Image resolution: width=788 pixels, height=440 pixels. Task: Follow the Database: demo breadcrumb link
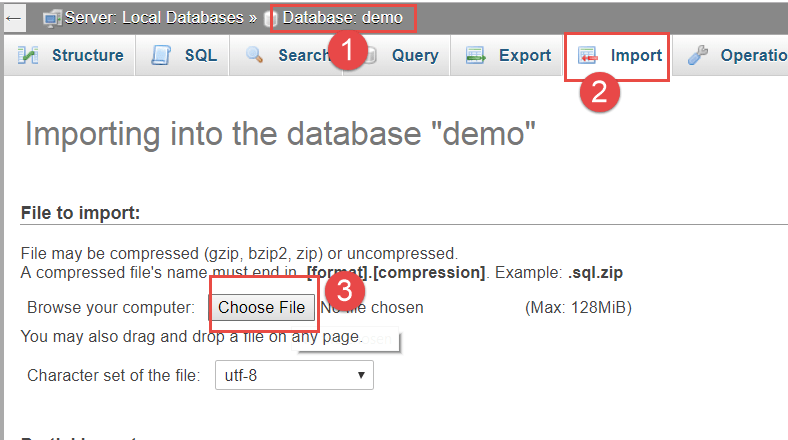tap(342, 18)
